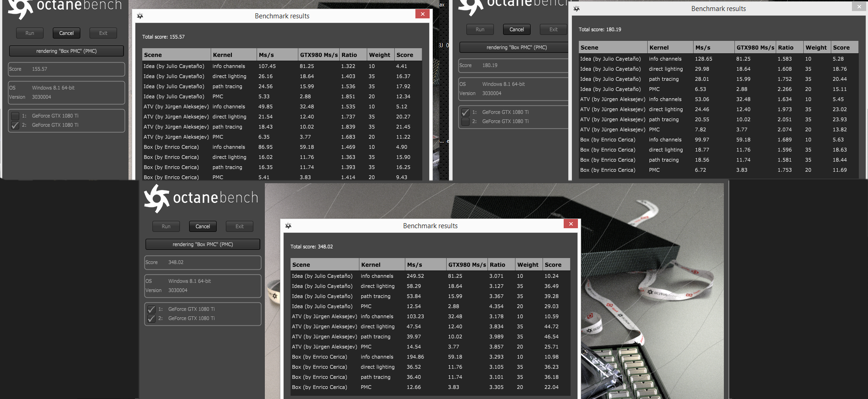The width and height of the screenshot is (868, 399).
Task: Select the Ms/s value 86.95
Action: (265, 147)
